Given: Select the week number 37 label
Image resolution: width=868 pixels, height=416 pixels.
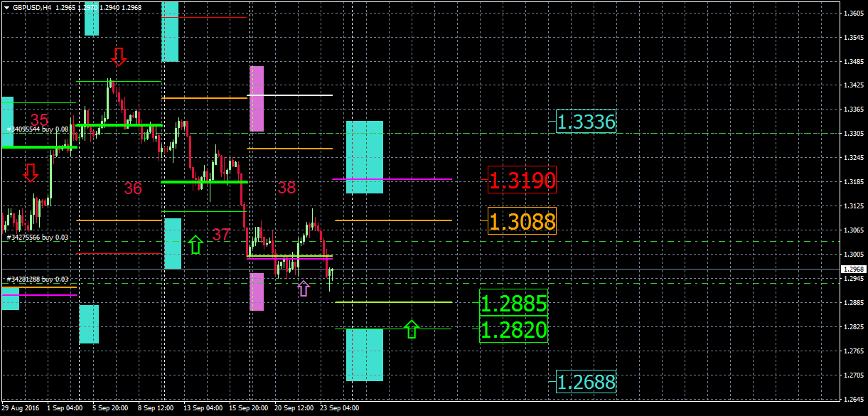Looking at the screenshot, I should tap(222, 235).
